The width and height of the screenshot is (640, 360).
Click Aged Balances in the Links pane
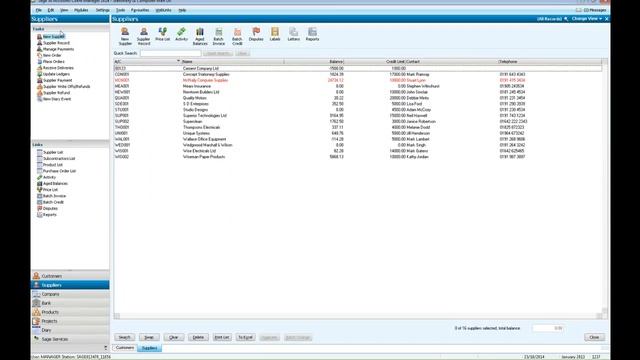tap(52, 183)
